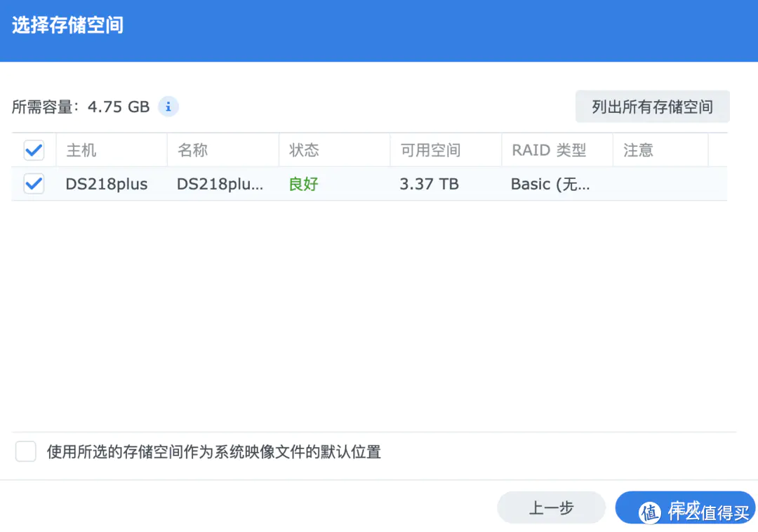The width and height of the screenshot is (758, 532).
Task: Toggle the select-all checkbox in table header
Action: 34,150
